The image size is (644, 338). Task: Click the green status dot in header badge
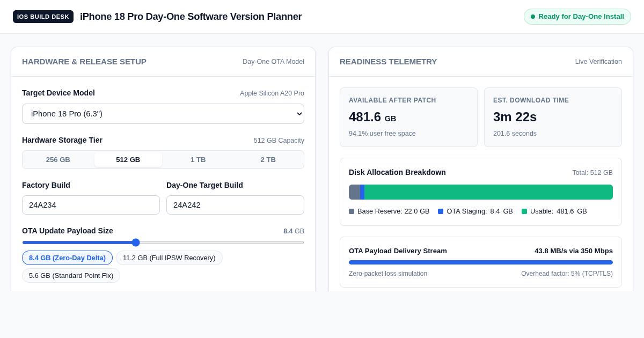click(533, 17)
